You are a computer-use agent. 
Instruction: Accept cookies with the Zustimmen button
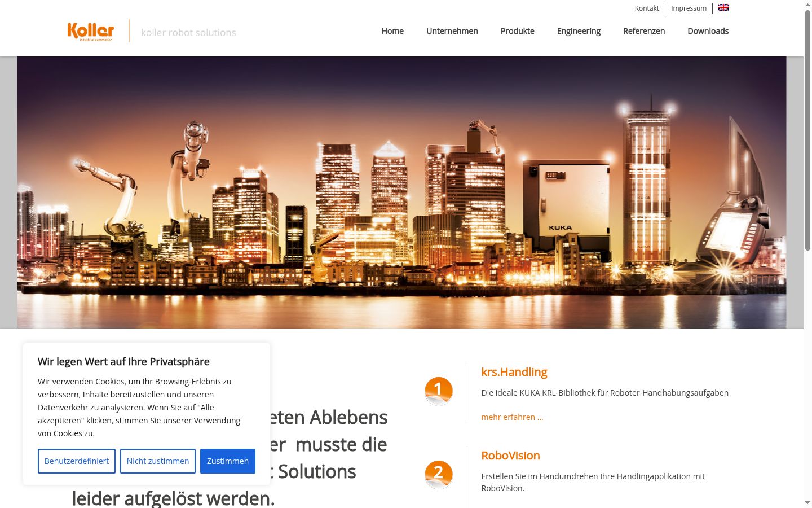pos(228,461)
